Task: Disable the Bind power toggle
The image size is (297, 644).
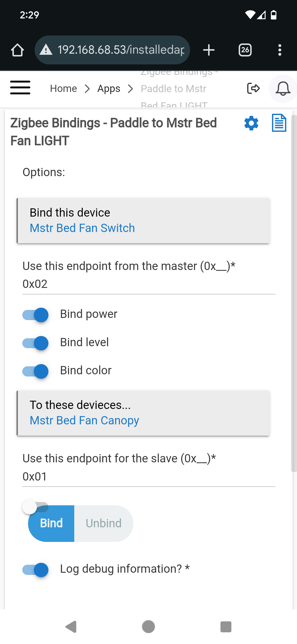Action: coord(35,315)
